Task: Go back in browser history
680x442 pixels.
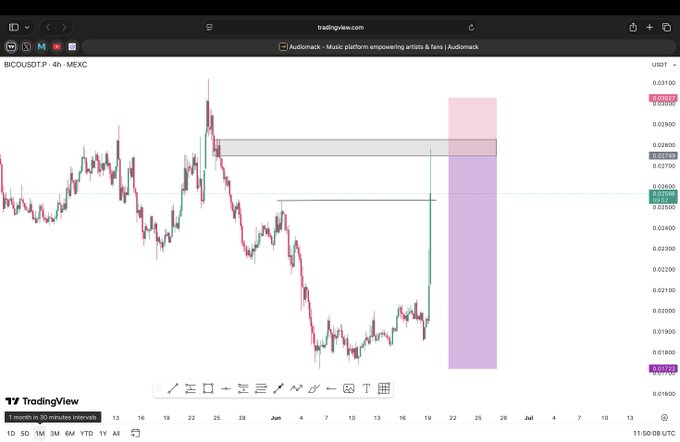Action: [x=48, y=27]
